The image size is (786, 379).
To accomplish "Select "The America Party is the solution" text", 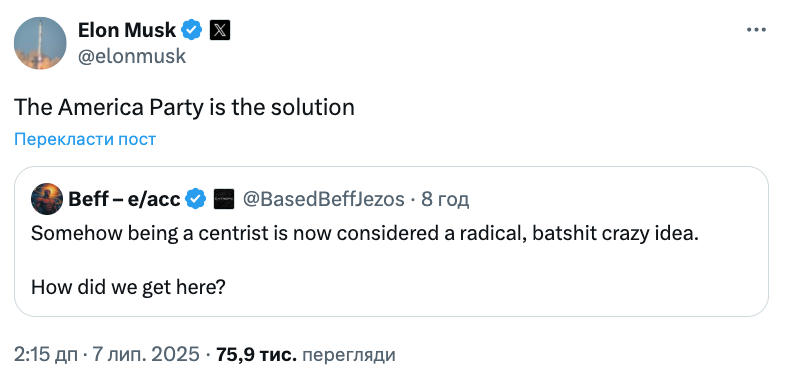I will click(x=184, y=107).
